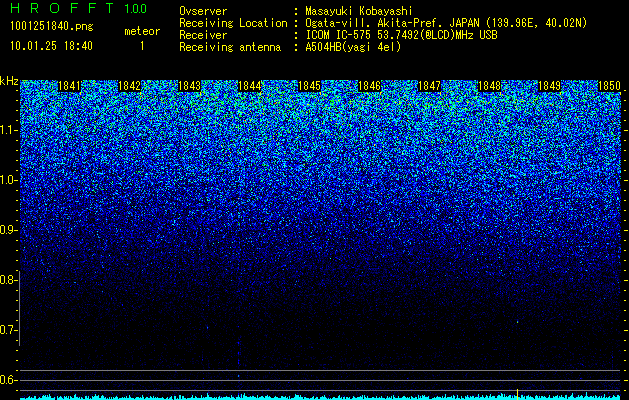This screenshot has height=400, width=629.
Task: Click the receiver ICOM IC-575 text
Action: pyautogui.click(x=401, y=35)
